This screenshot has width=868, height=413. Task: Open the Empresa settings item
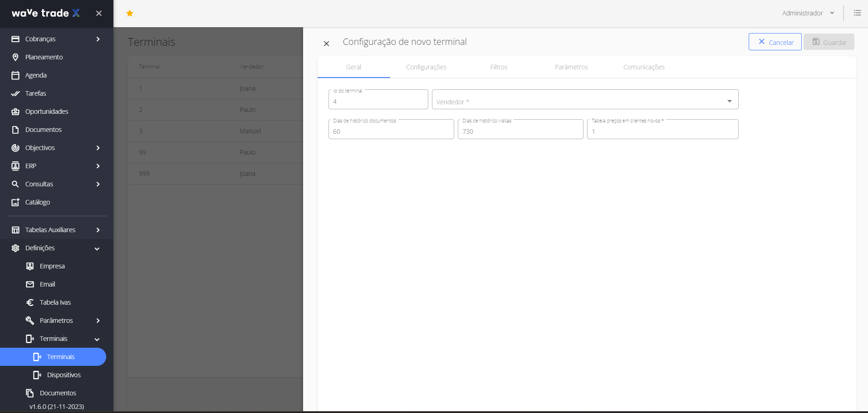tap(52, 266)
